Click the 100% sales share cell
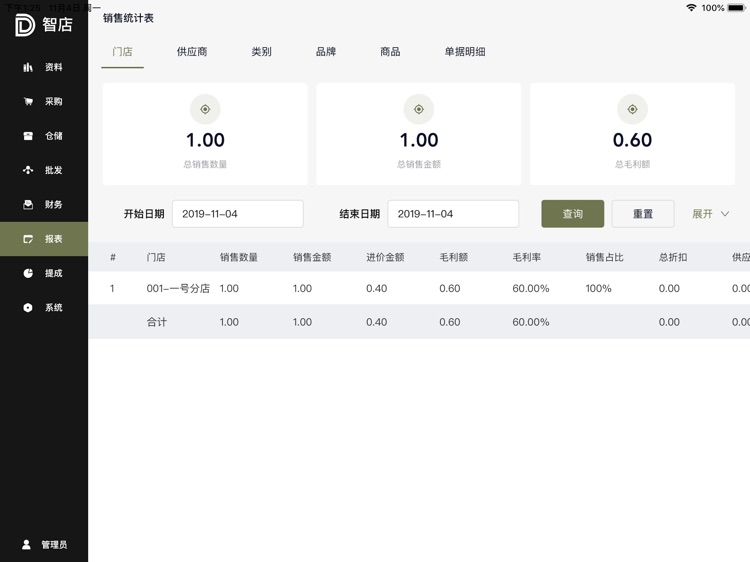Screen dimensions: 750x562 [598, 288]
